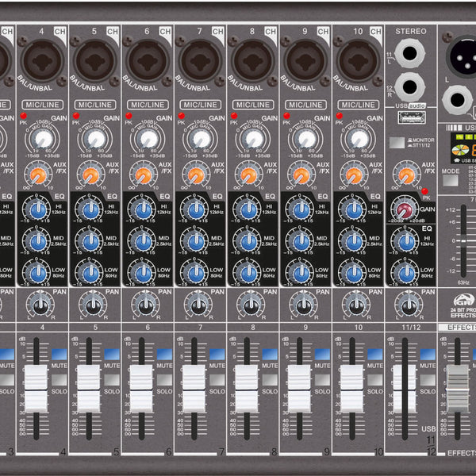This screenshot has height=476, width=476.
Task: Click the stereo 12 R input jack
Action: click(409, 86)
